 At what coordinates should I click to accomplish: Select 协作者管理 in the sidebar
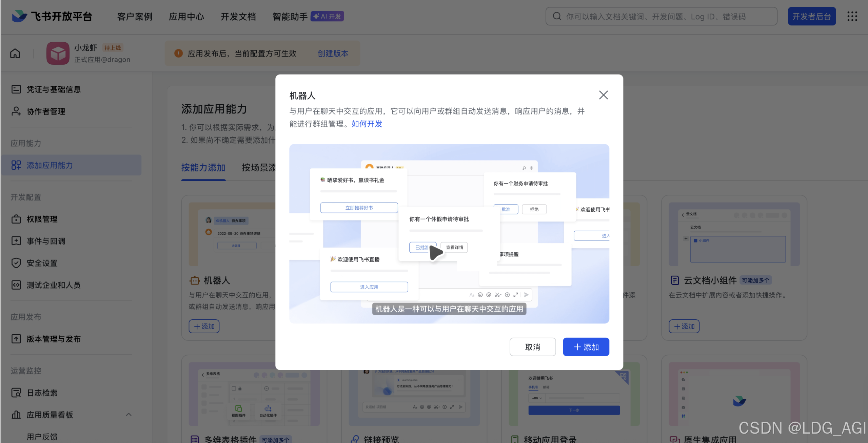tap(46, 111)
